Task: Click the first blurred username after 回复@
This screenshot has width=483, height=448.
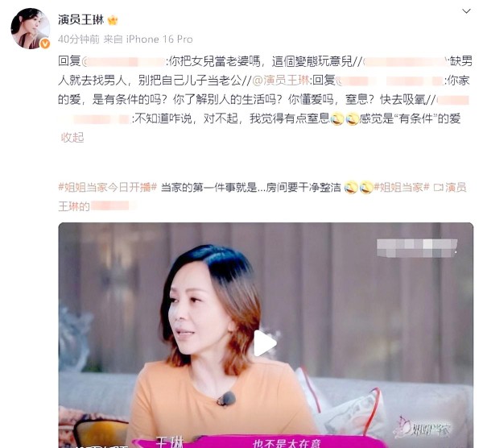Action: [125, 62]
